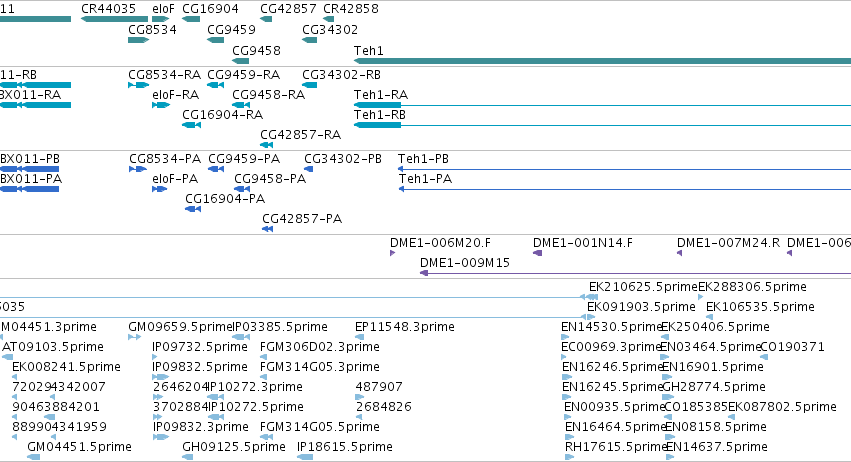Image resolution: width=851 pixels, height=462 pixels.
Task: Open EST FGM306D02.3prime
Action: pyautogui.click(x=320, y=347)
